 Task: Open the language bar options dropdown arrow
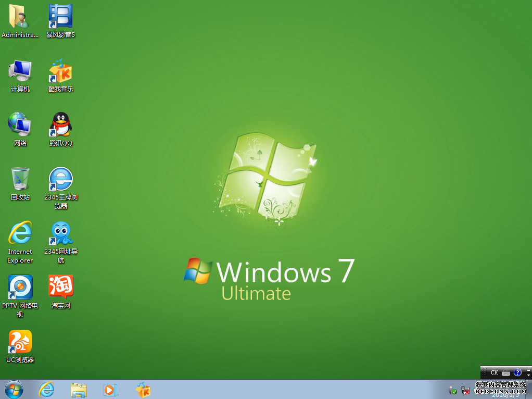click(x=528, y=375)
